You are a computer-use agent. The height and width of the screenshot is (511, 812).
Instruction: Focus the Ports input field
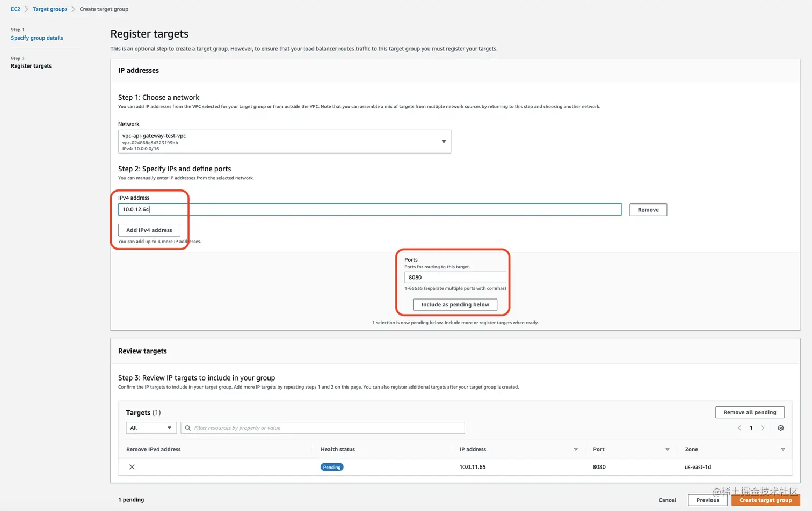[455, 278]
